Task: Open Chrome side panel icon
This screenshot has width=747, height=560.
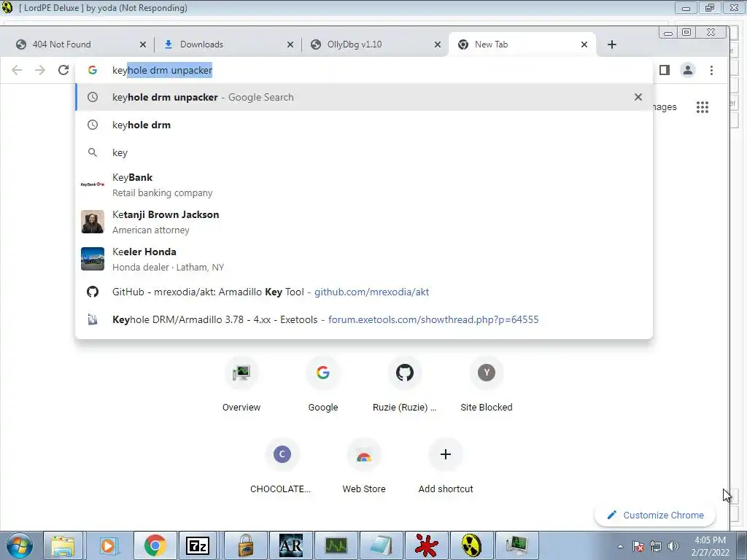Action: point(665,70)
